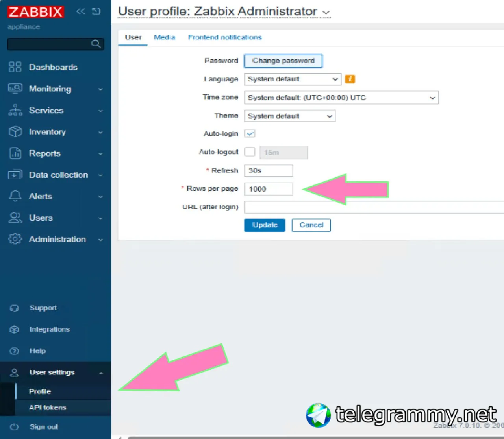Expand the Administration menu chevron

click(x=100, y=240)
